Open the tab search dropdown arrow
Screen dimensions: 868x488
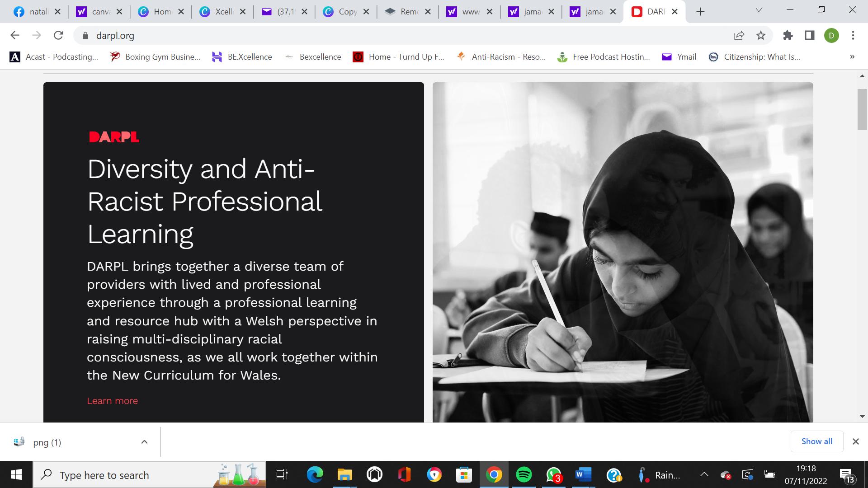(759, 10)
